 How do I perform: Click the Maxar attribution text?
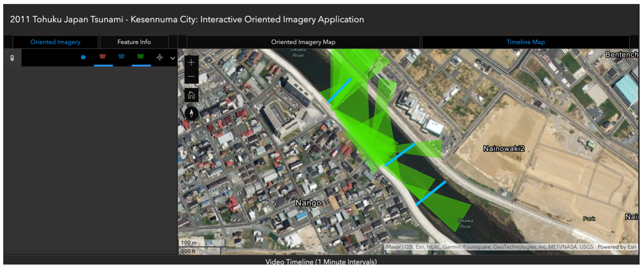coord(393,247)
